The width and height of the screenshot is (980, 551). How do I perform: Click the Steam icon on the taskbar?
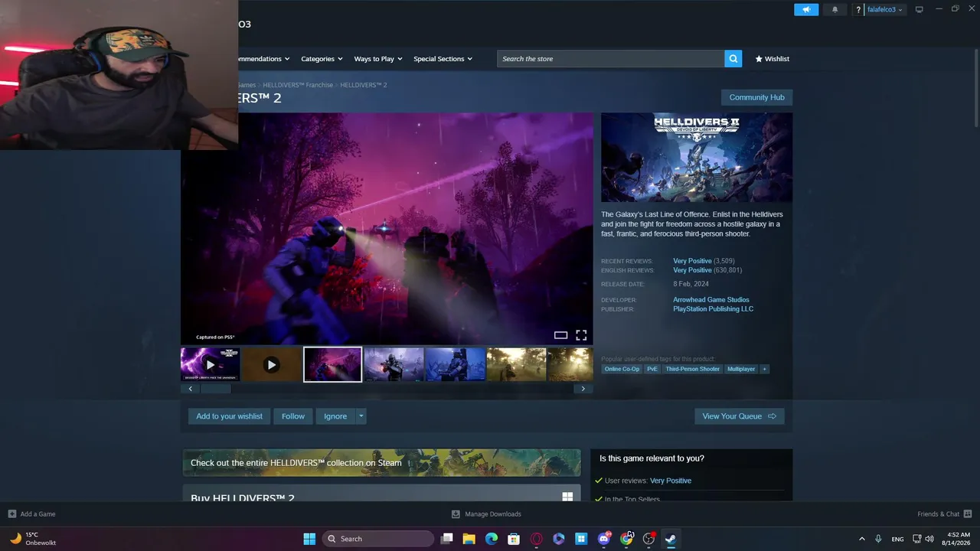pyautogui.click(x=671, y=539)
